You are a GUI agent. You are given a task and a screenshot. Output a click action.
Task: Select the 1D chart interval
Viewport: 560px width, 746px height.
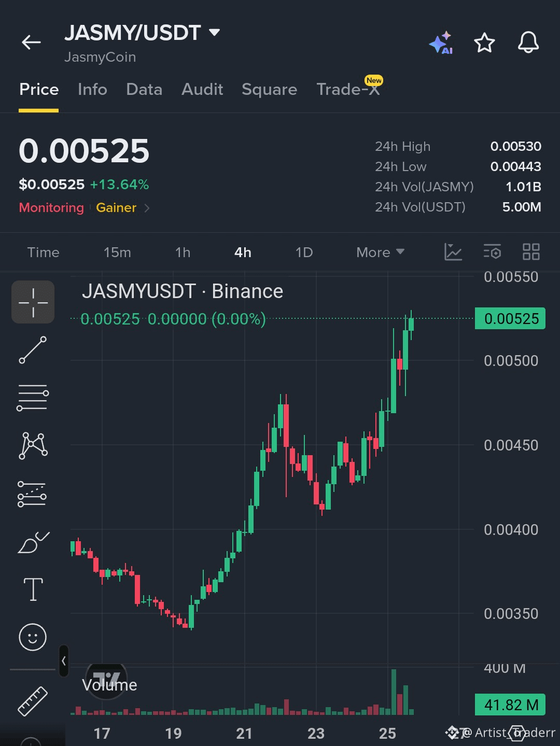[304, 252]
